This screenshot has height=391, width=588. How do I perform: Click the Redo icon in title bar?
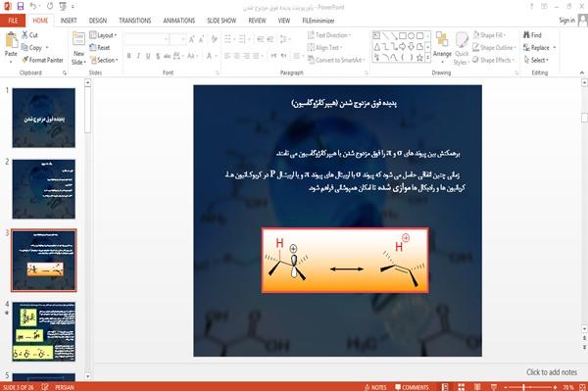(x=50, y=7)
